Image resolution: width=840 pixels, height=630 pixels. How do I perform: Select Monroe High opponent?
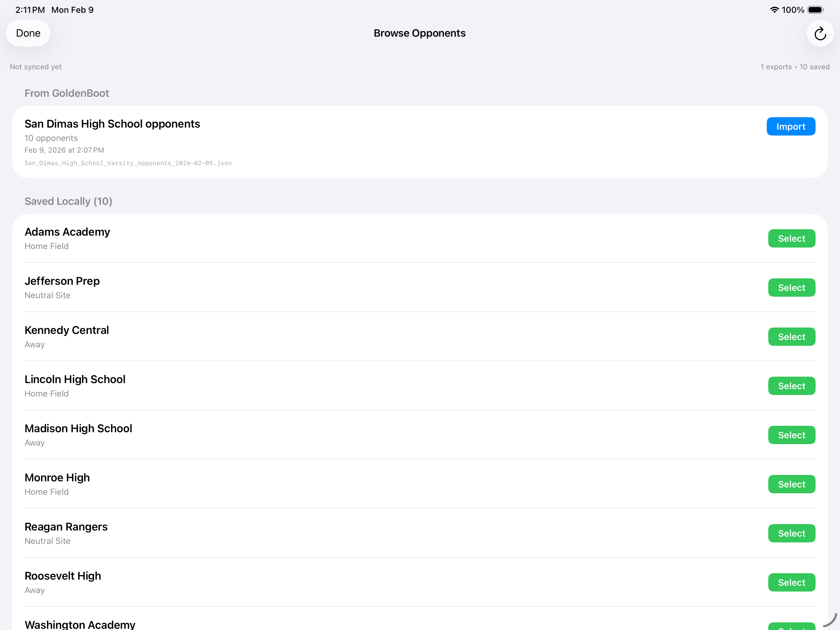point(791,484)
